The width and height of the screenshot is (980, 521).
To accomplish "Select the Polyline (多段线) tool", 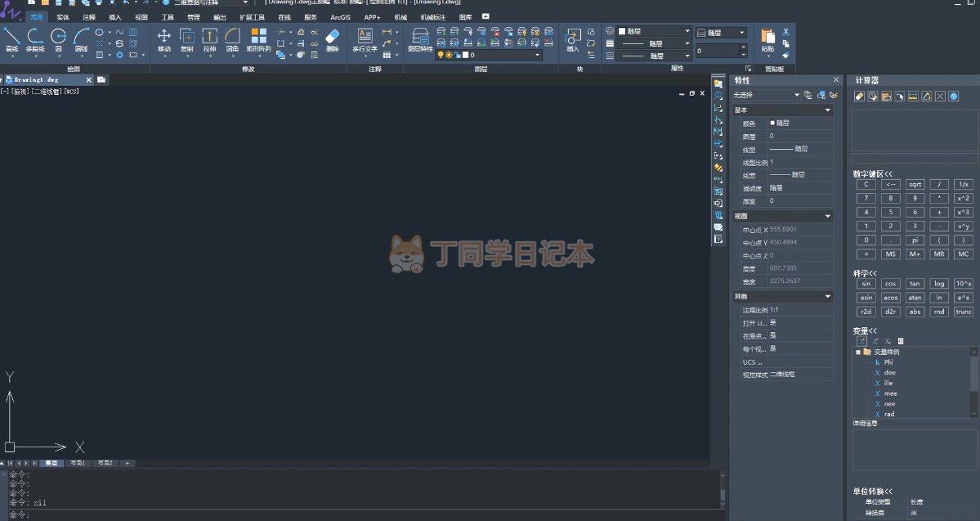I will coord(35,39).
